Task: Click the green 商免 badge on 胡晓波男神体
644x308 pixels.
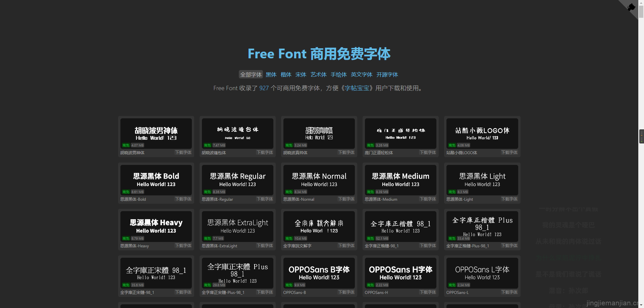Action: coord(126,145)
